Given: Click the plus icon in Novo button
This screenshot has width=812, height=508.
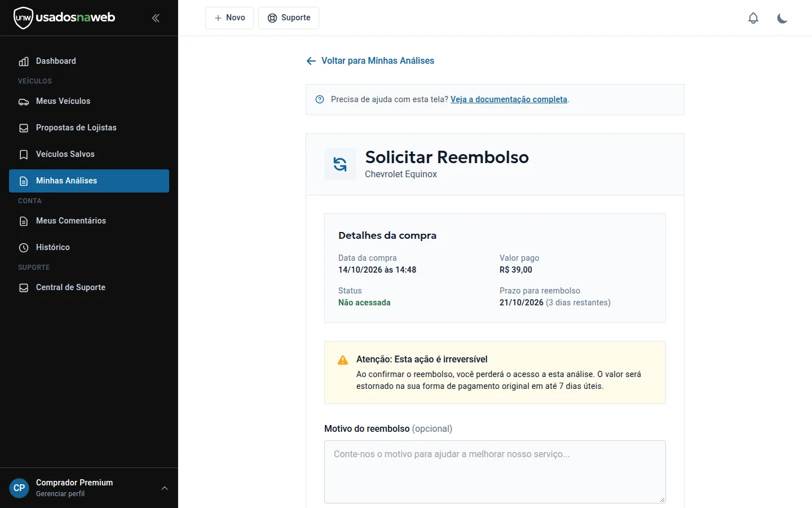Looking at the screenshot, I should [218, 18].
